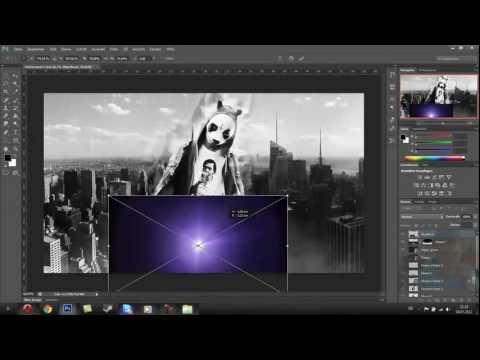
Task: Select the Zoom tool in toolbox
Action: pos(15,149)
